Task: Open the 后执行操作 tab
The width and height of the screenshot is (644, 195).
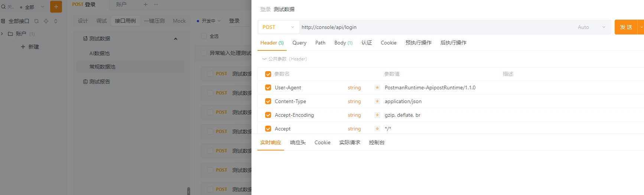Action: (x=453, y=43)
